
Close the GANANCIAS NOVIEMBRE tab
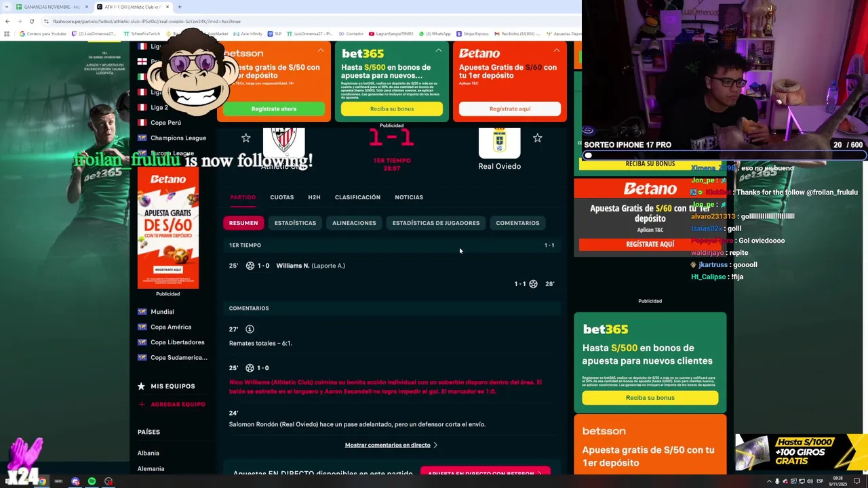pyautogui.click(x=86, y=7)
